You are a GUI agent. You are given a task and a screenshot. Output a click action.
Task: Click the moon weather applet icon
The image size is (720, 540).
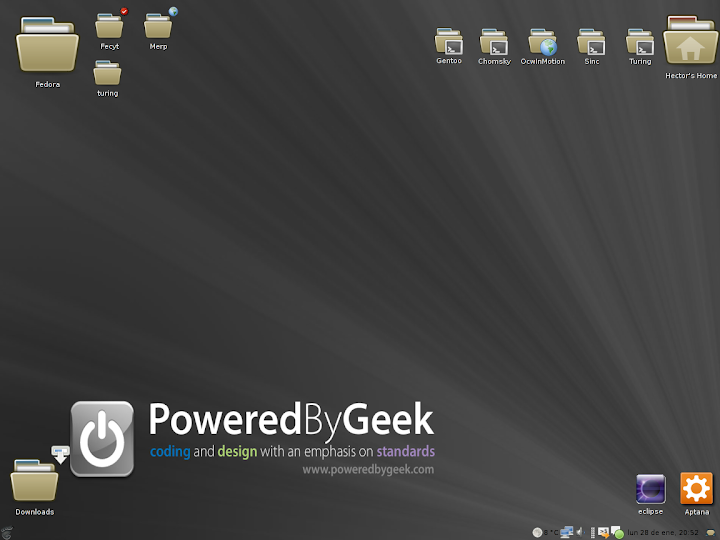click(x=537, y=533)
